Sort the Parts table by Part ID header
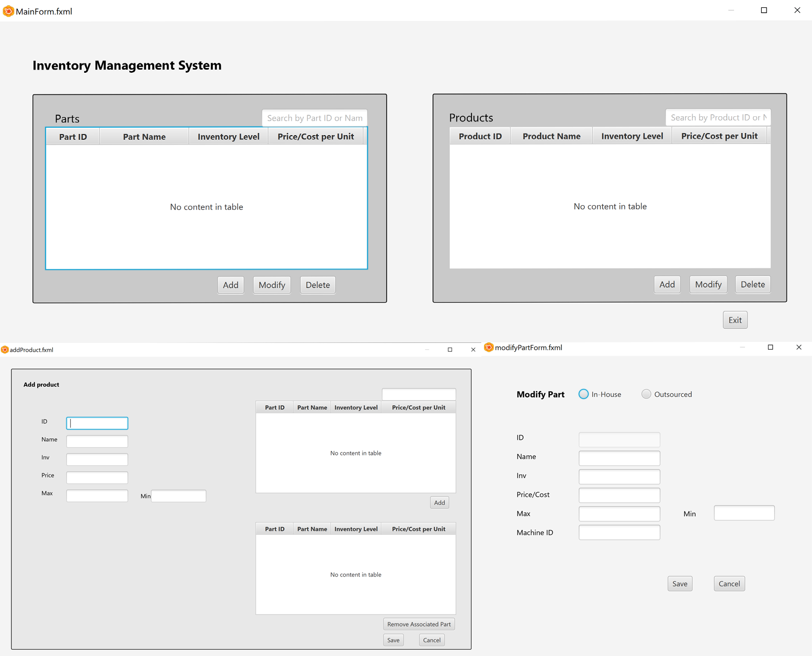812x656 pixels. click(72, 136)
